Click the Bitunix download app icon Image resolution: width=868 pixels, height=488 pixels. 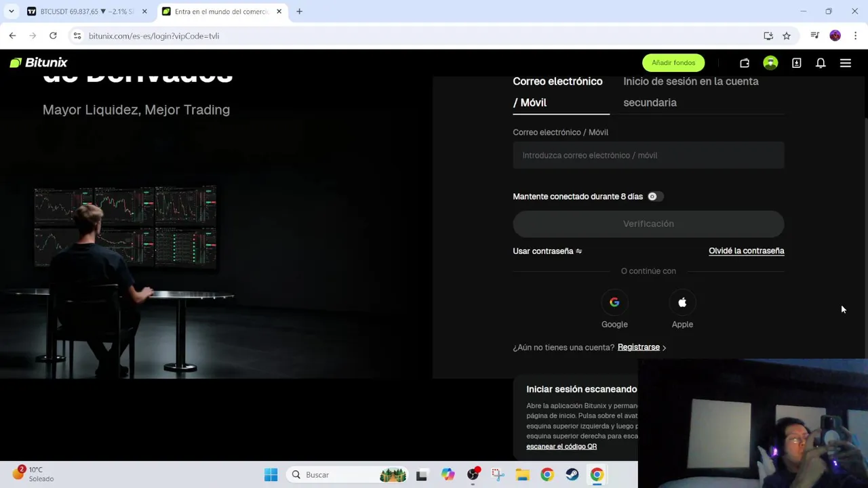tap(797, 63)
